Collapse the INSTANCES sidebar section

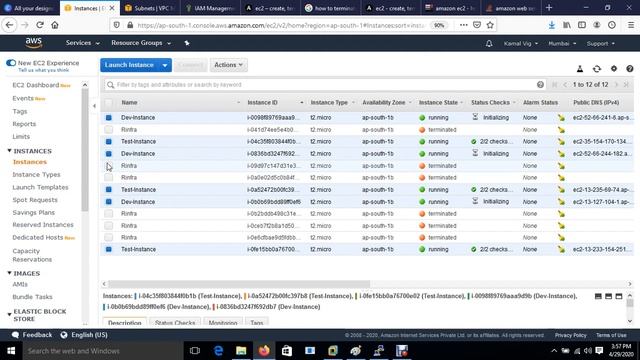[x=9, y=151]
